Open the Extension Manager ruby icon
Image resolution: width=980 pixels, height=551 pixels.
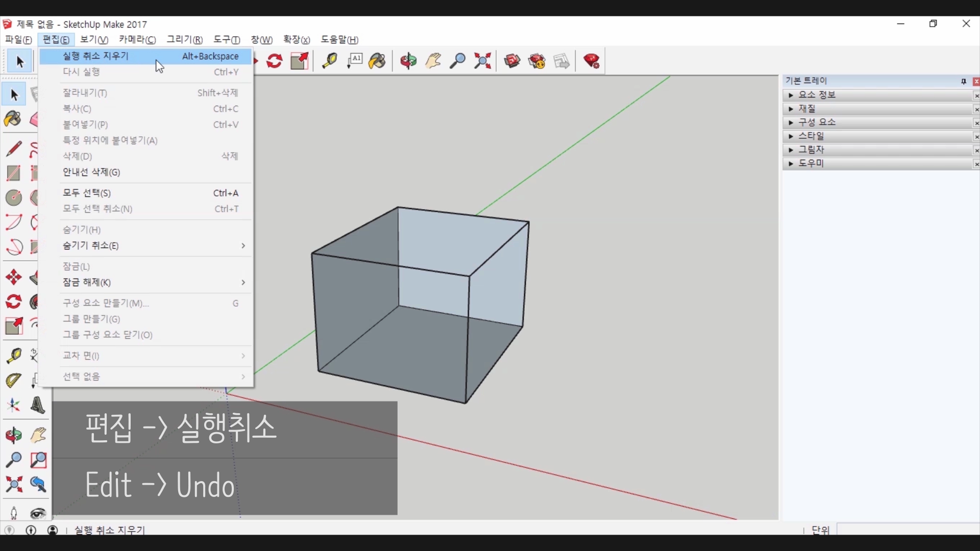click(x=592, y=61)
